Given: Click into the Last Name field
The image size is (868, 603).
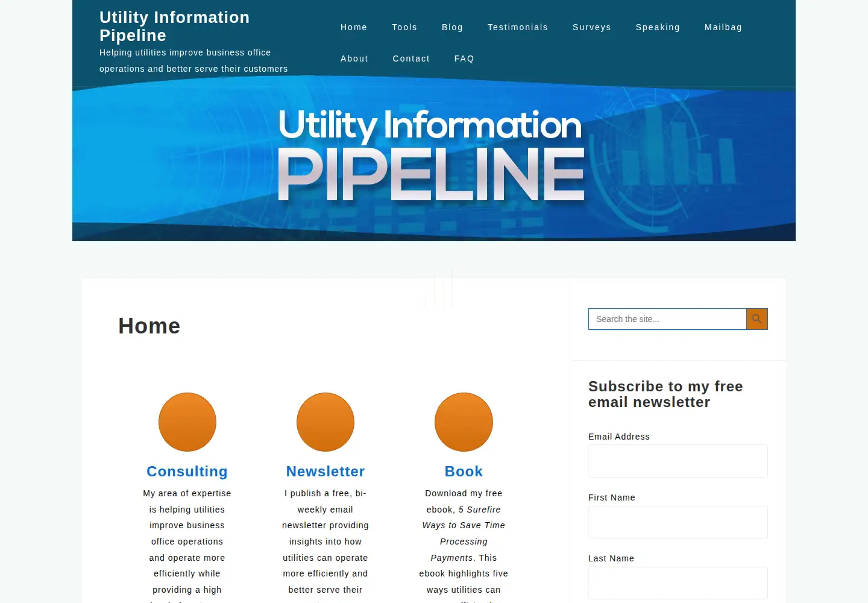Looking at the screenshot, I should pyautogui.click(x=678, y=583).
